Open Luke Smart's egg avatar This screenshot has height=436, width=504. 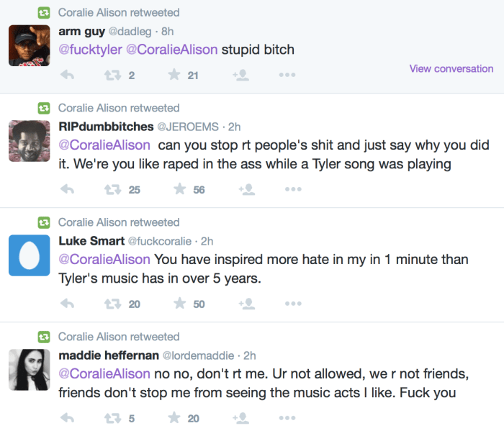[29, 255]
